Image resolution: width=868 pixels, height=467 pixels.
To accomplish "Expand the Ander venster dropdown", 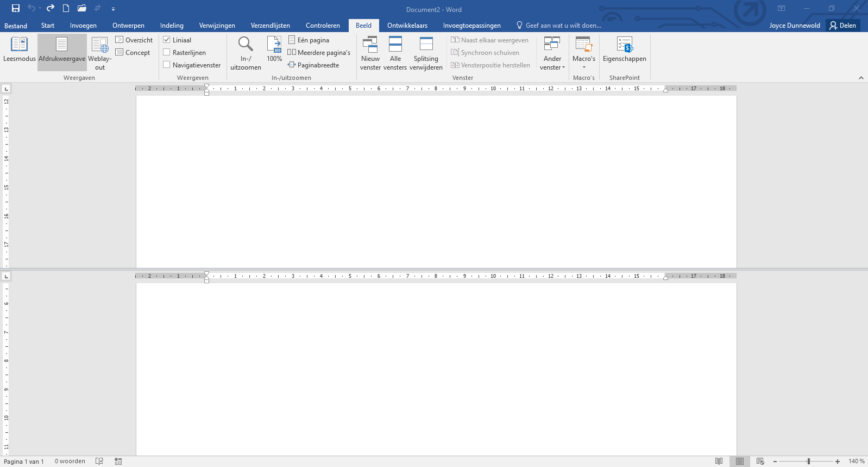I will pyautogui.click(x=552, y=53).
